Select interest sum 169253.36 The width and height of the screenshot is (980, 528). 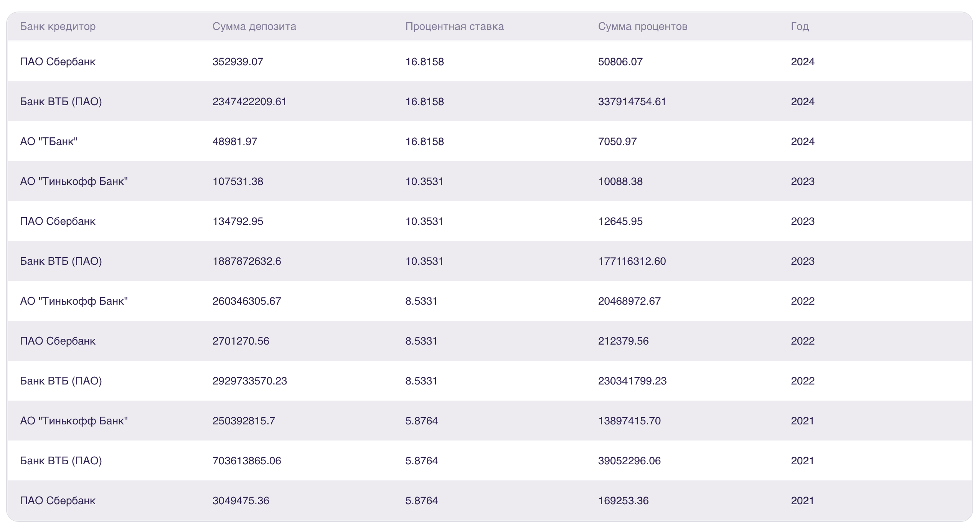(623, 501)
